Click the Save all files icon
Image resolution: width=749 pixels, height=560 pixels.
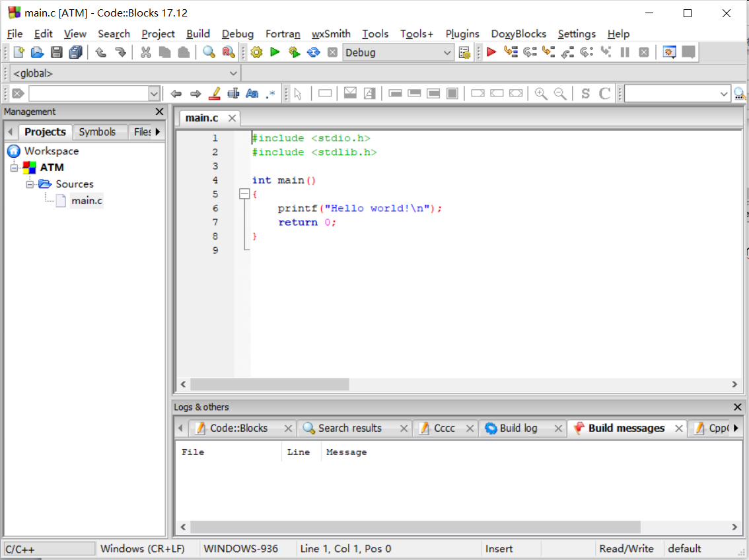pos(75,53)
